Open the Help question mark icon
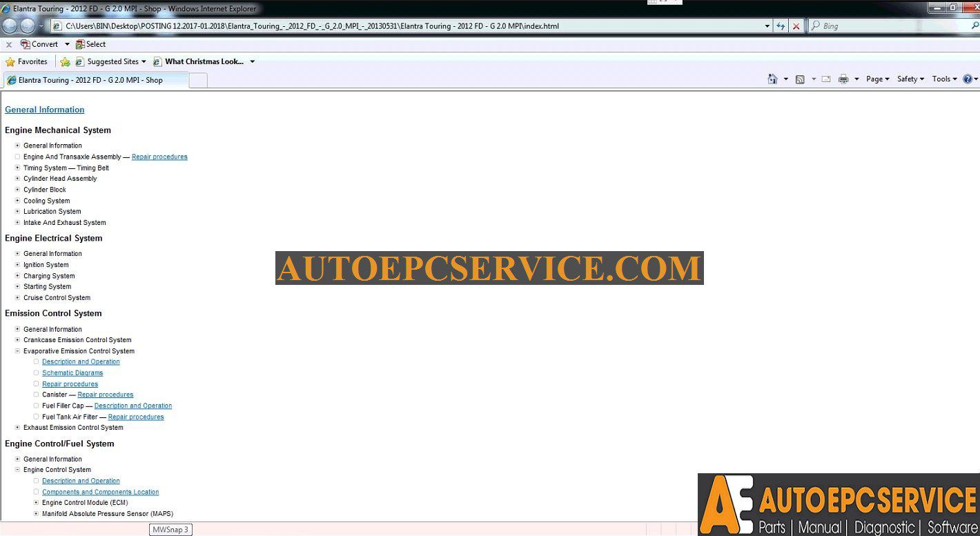 (x=968, y=79)
